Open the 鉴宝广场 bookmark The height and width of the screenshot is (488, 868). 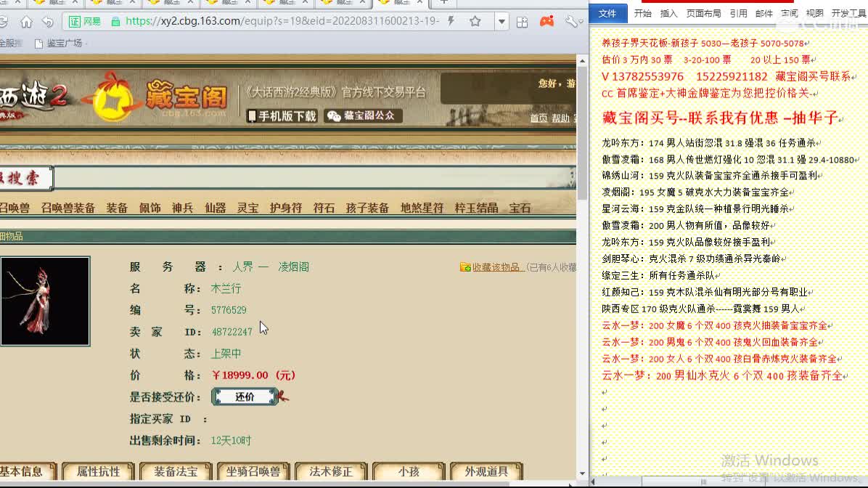tap(59, 43)
